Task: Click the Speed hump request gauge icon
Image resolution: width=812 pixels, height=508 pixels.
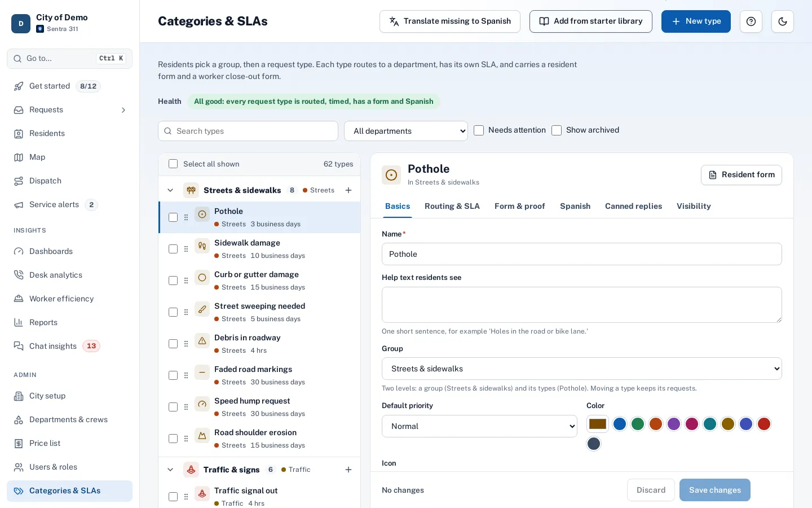Action: point(202,404)
